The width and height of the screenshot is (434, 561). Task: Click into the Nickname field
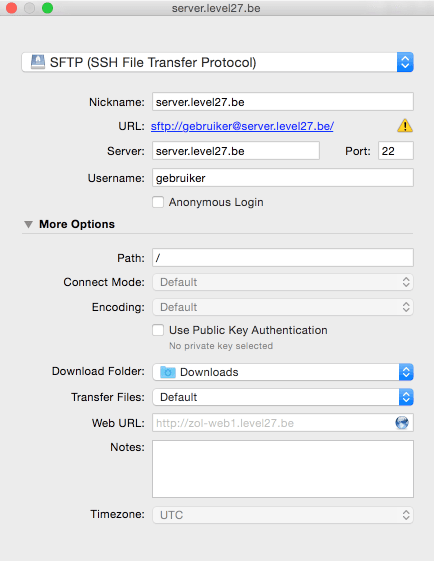(x=283, y=102)
